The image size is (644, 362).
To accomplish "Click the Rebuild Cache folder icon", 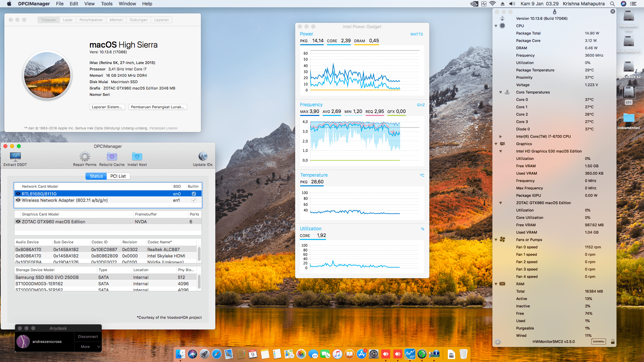I will [x=112, y=157].
